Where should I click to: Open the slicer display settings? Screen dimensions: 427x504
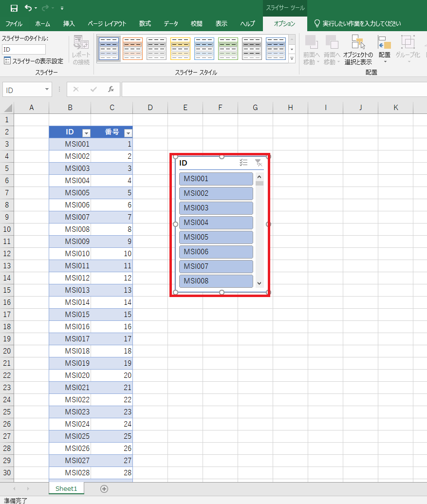33,61
